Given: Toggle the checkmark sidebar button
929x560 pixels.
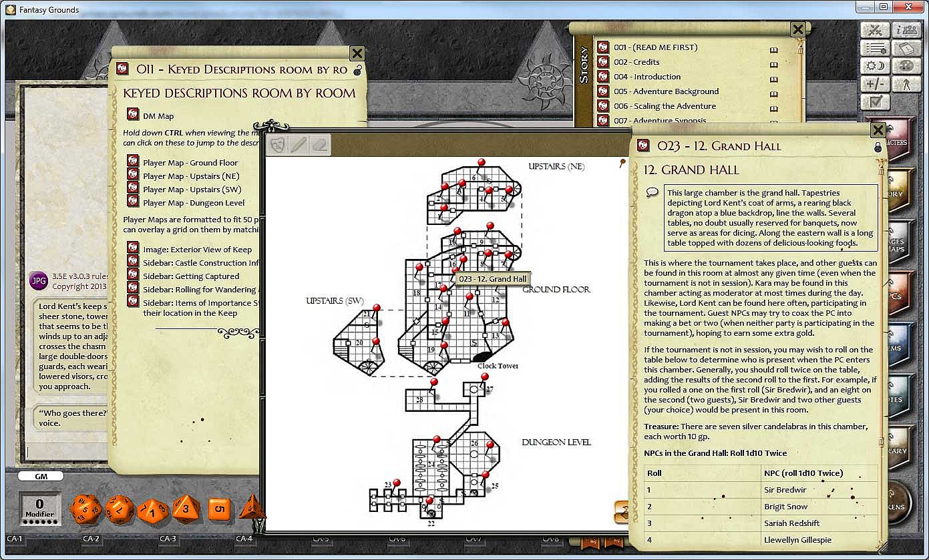Looking at the screenshot, I should pyautogui.click(x=875, y=102).
